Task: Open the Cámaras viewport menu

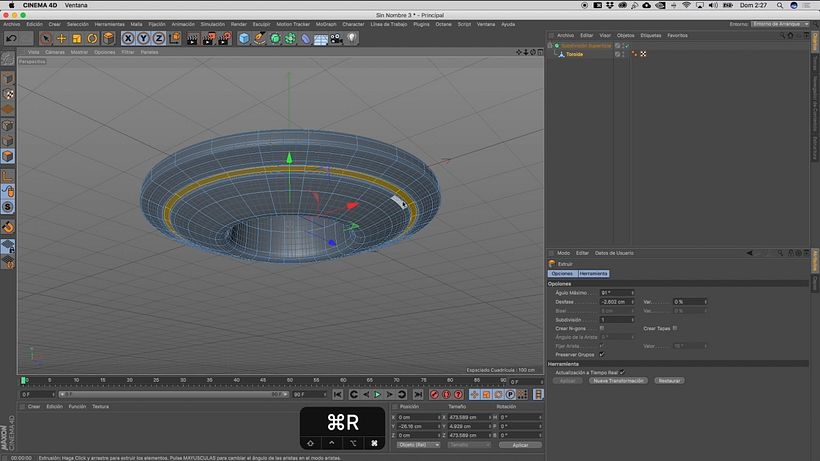Action: [55, 52]
